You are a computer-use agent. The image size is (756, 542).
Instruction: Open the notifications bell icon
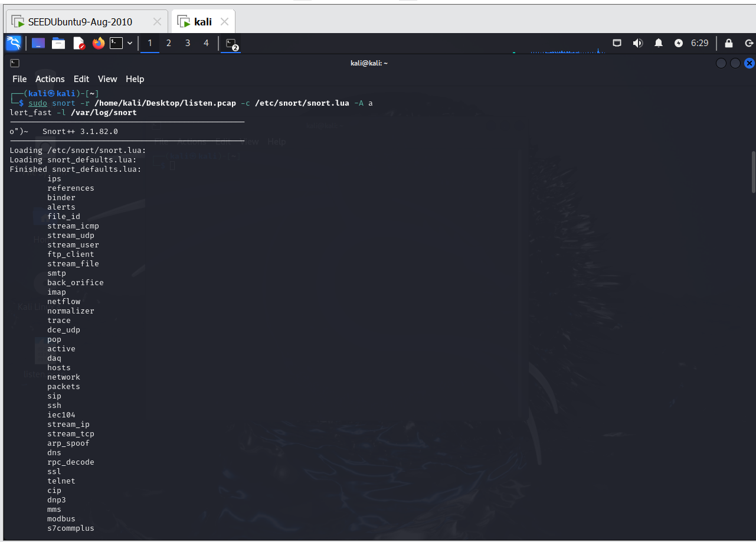(x=659, y=43)
